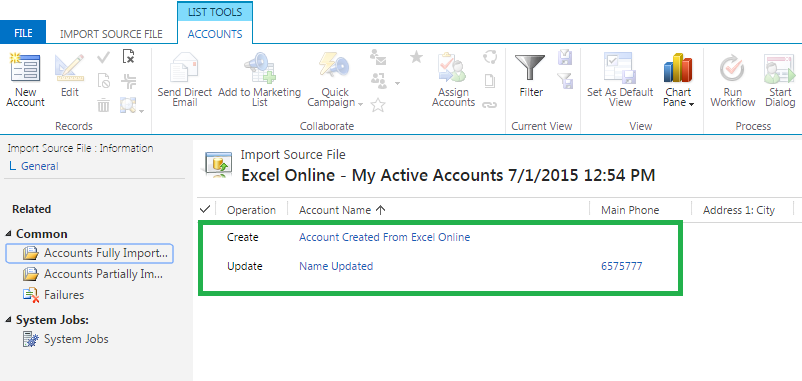Click the Save Filters disk icon
This screenshot has width=802, height=381.
coord(565,57)
